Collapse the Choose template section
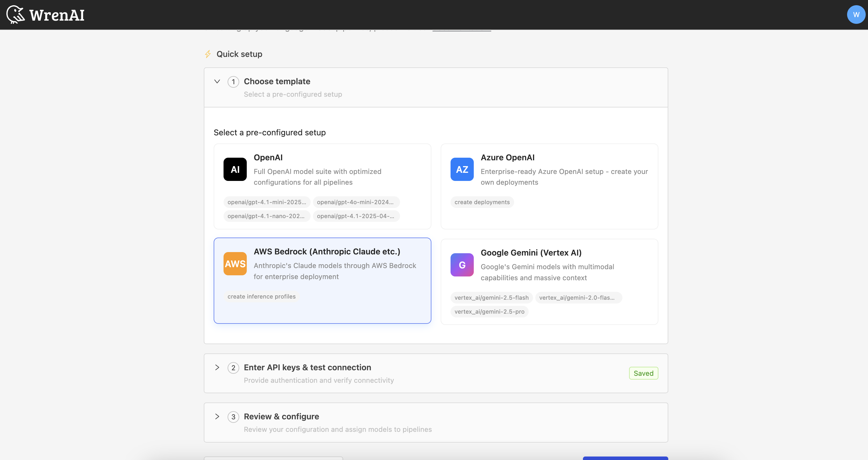The image size is (868, 460). 217,82
